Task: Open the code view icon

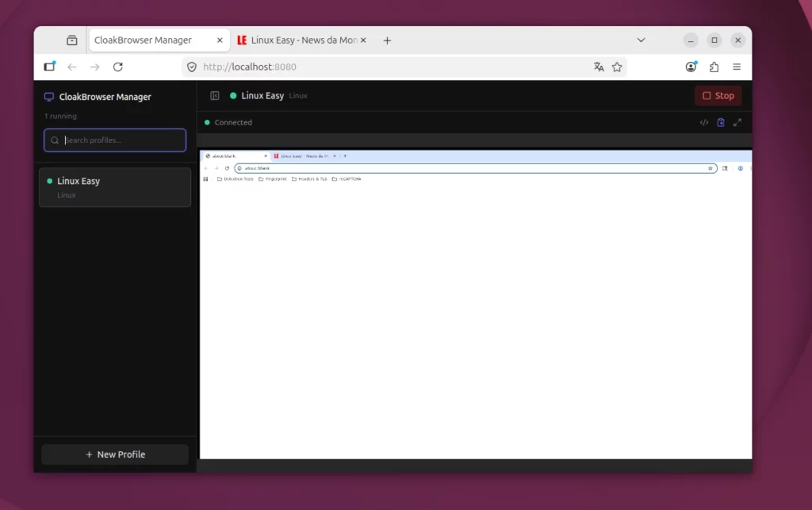Action: (x=704, y=123)
